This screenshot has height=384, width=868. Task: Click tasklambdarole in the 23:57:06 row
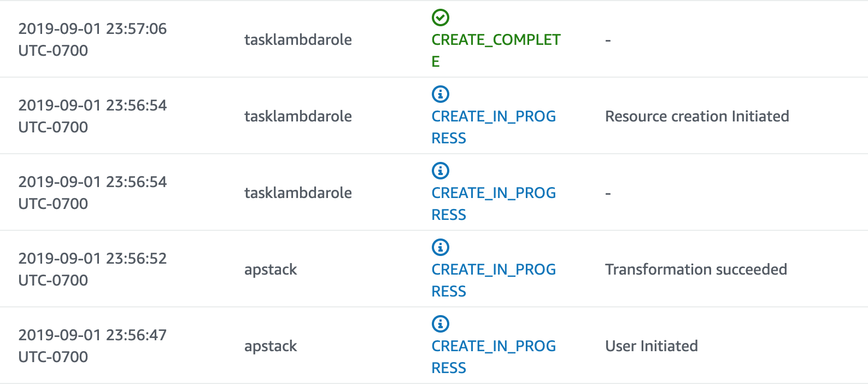pyautogui.click(x=298, y=39)
